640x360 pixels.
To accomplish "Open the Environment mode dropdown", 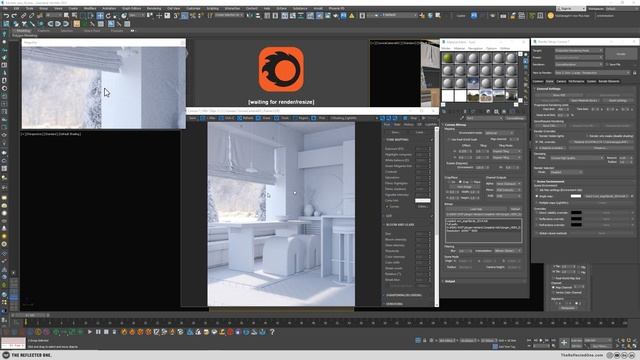I will [499, 133].
